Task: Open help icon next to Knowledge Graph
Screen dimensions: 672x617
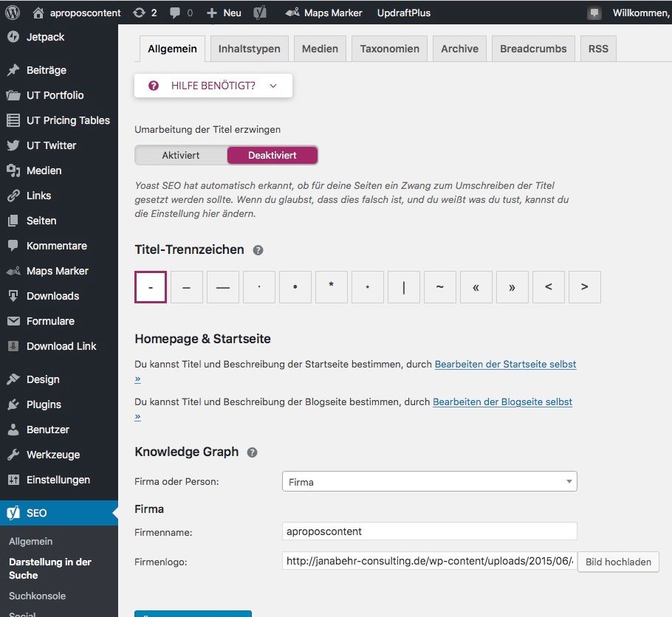Action: (252, 452)
